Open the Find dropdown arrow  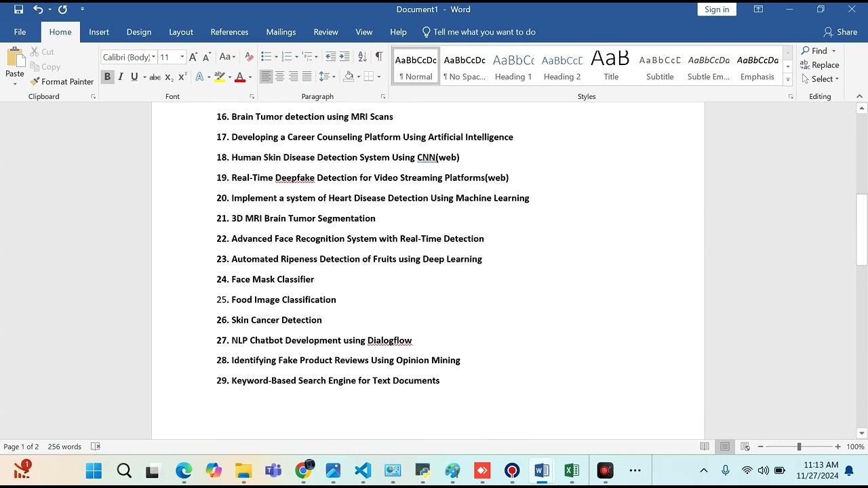click(834, 51)
